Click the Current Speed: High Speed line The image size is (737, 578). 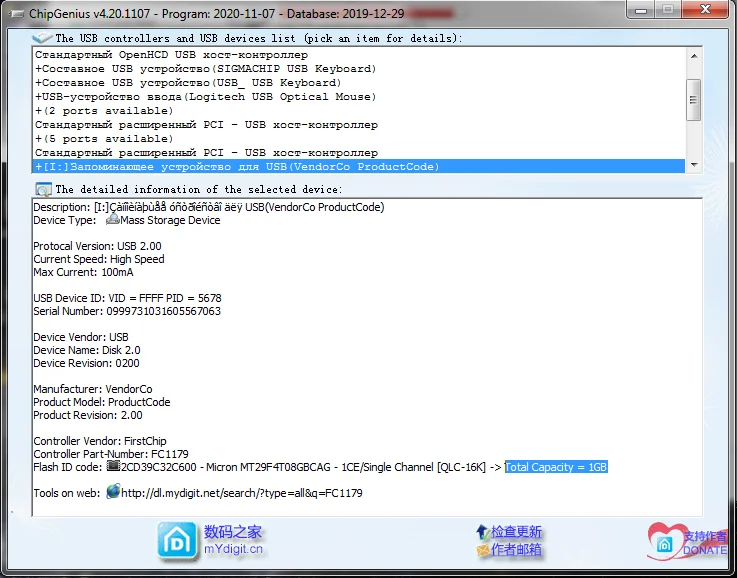tap(99, 259)
